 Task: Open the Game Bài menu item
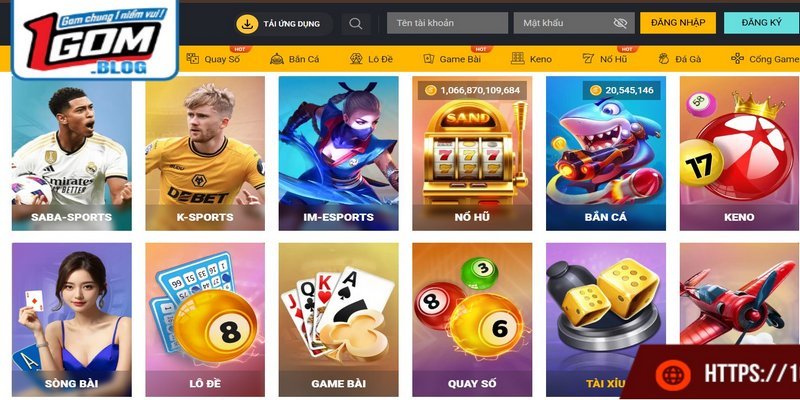click(453, 59)
